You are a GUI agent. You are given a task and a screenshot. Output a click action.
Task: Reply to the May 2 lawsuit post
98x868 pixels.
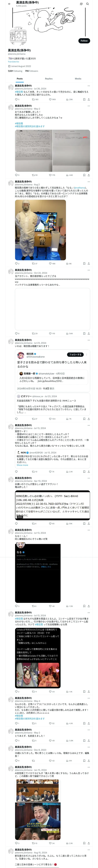(17, 175)
